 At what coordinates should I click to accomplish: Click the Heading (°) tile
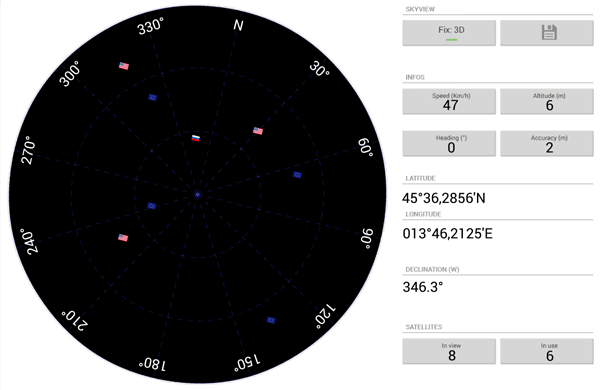pyautogui.click(x=449, y=144)
